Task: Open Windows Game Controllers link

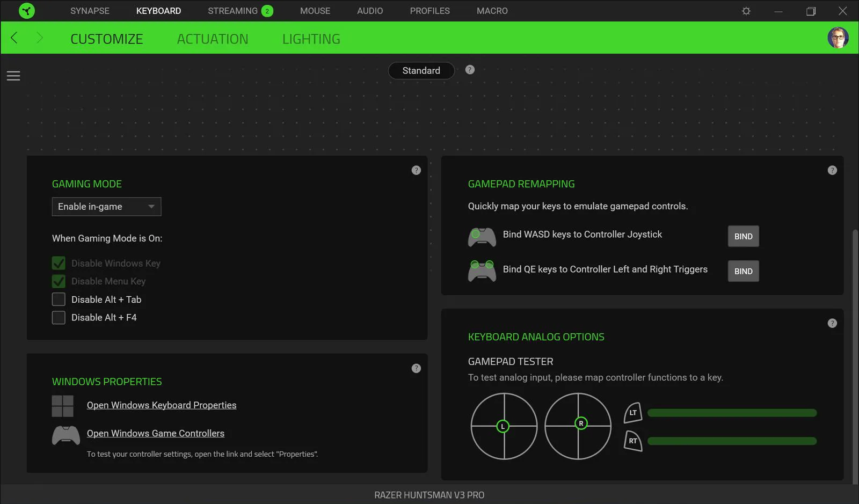Action: pyautogui.click(x=156, y=433)
